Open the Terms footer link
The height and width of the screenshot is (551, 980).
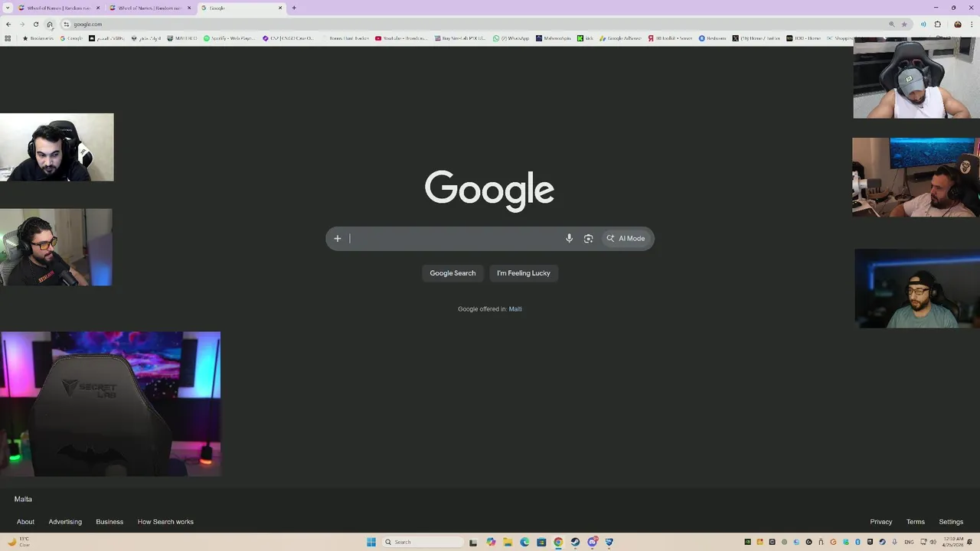click(916, 522)
